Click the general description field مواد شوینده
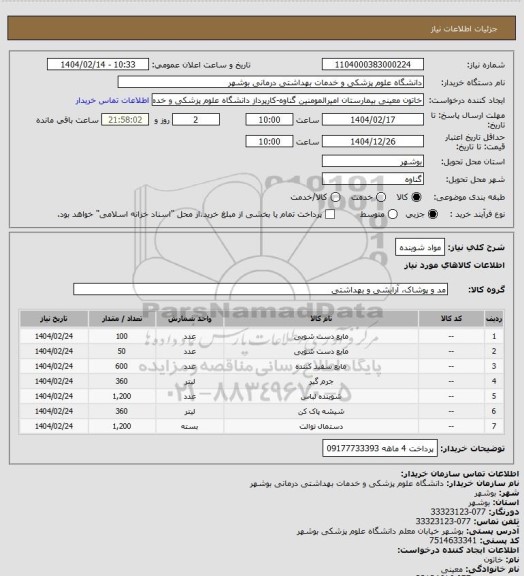 point(420,247)
